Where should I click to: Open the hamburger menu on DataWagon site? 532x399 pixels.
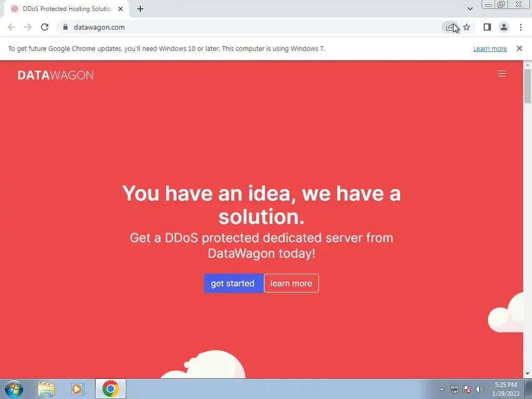(501, 74)
